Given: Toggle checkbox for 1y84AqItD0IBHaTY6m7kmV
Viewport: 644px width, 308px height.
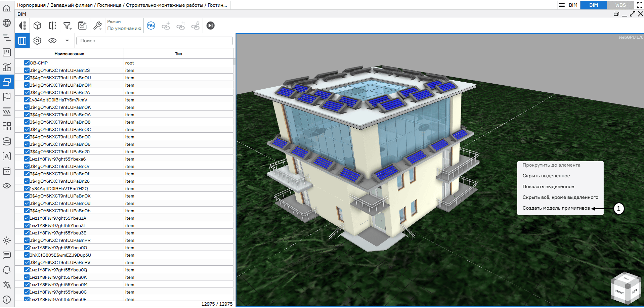Looking at the screenshot, I should tap(27, 100).
